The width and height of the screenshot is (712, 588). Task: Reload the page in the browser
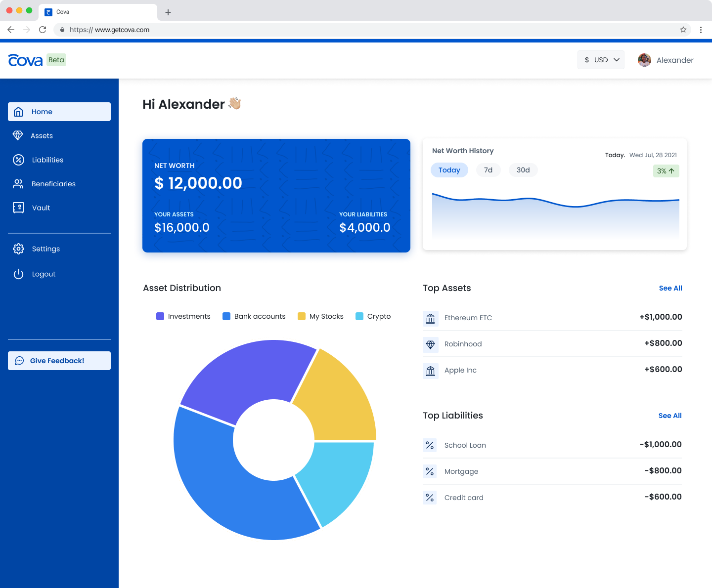click(43, 30)
